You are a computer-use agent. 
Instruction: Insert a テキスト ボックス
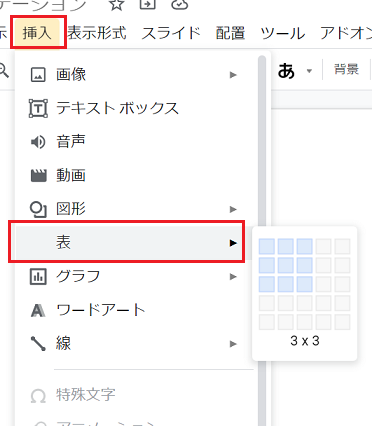pos(136,108)
